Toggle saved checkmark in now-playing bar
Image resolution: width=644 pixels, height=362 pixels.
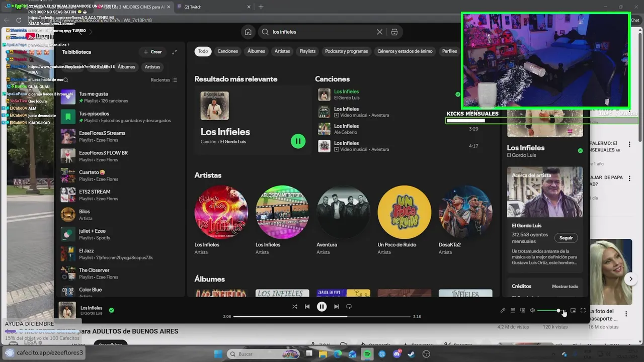[x=111, y=310]
